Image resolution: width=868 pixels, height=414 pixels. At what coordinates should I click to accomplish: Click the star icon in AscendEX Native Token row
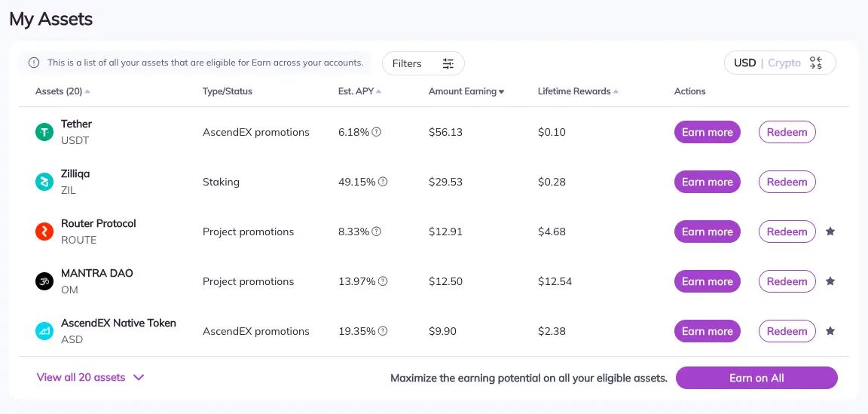pos(830,331)
